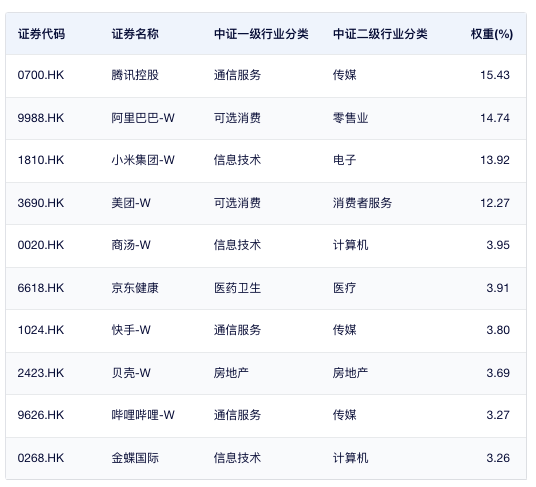Click the 权重(%) column header

point(492,34)
